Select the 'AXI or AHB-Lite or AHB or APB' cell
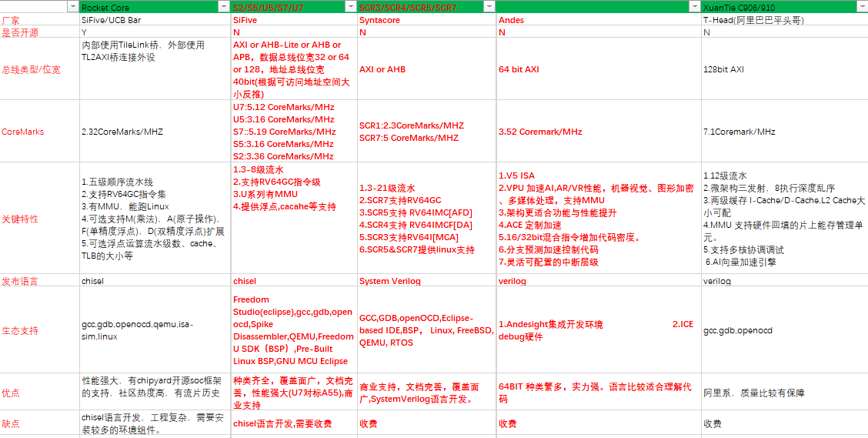Viewport: 868px width, 438px height. tap(294, 69)
